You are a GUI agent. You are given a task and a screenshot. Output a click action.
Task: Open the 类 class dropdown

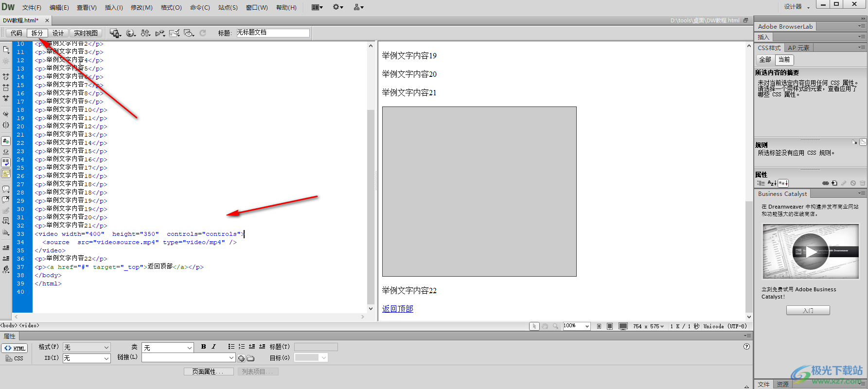(168, 348)
